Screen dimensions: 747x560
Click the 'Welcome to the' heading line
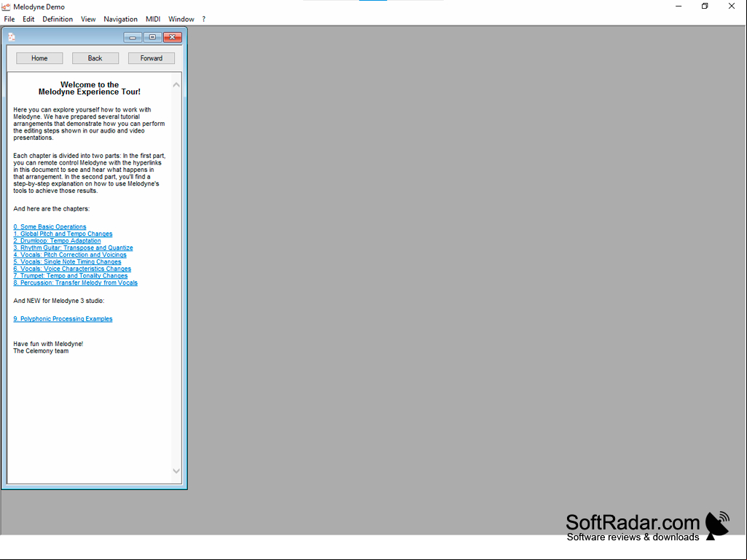pos(90,84)
